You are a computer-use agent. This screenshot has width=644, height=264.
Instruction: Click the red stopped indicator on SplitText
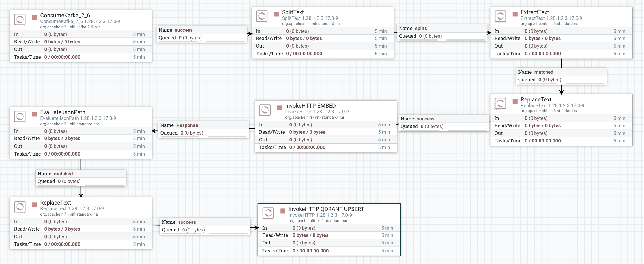[x=276, y=14]
